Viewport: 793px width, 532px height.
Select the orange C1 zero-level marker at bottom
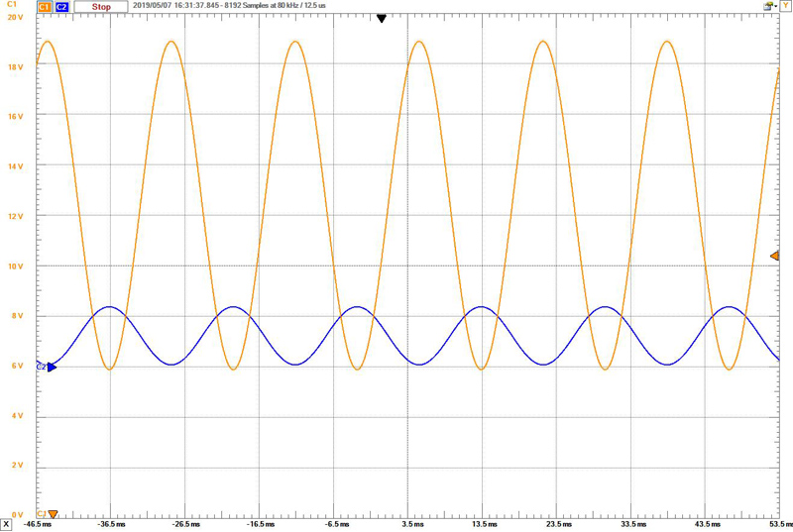click(52, 513)
